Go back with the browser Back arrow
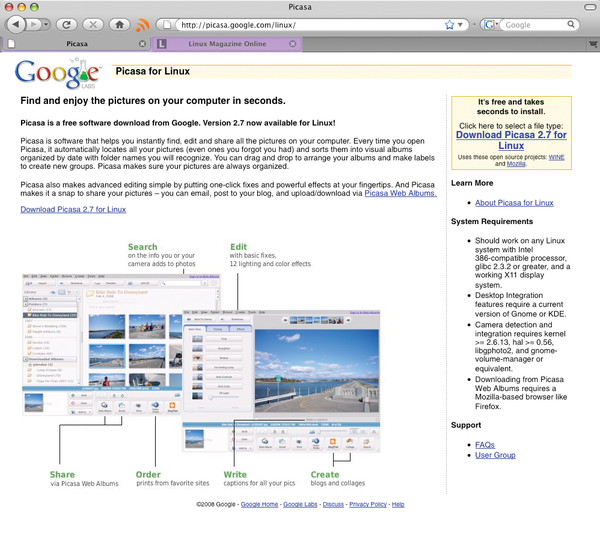This screenshot has height=534, width=600. (x=15, y=25)
